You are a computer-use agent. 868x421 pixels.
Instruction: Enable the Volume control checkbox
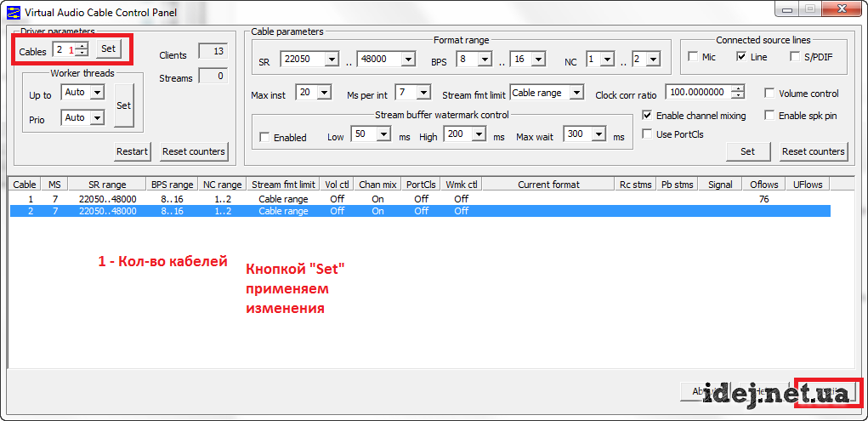tap(769, 93)
